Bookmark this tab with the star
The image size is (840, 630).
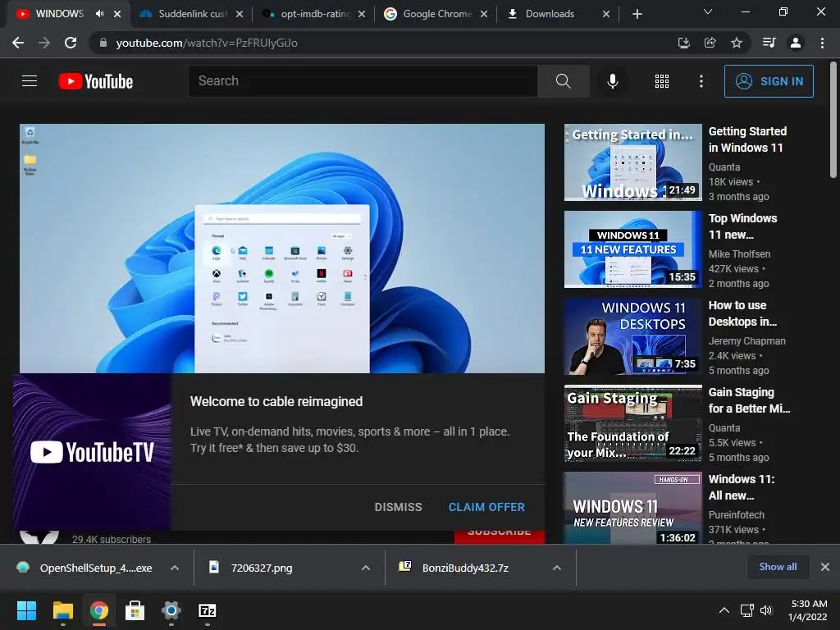(x=737, y=43)
